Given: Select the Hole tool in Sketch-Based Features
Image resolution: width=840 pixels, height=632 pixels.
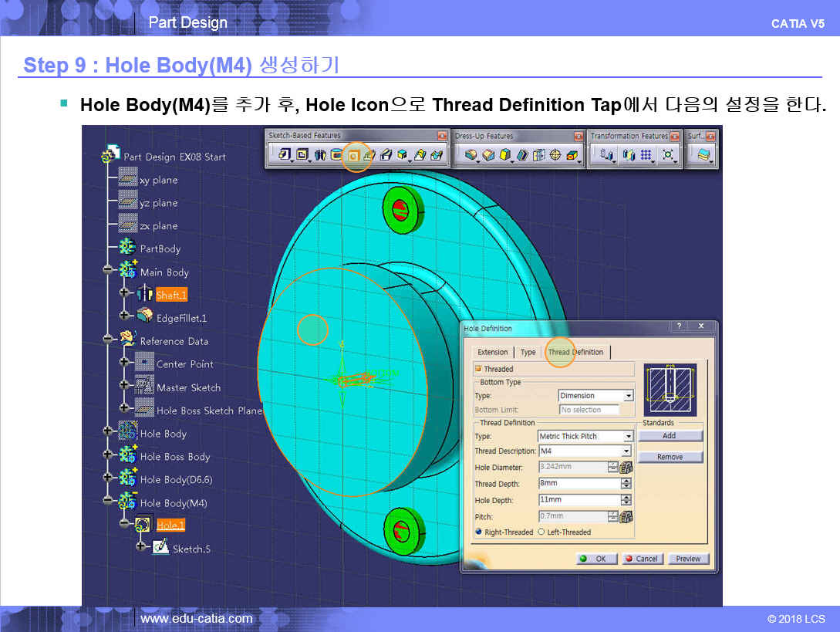Looking at the screenshot, I should coord(355,155).
